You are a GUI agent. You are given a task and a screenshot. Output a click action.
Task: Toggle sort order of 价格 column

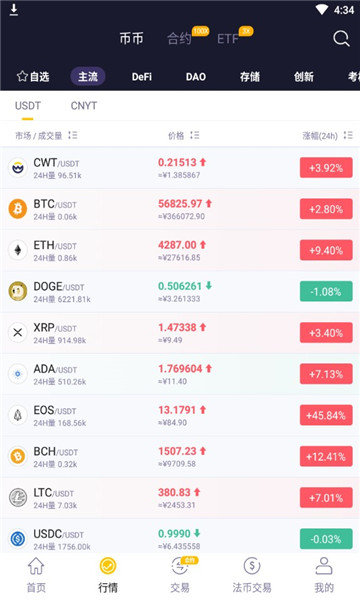click(184, 135)
